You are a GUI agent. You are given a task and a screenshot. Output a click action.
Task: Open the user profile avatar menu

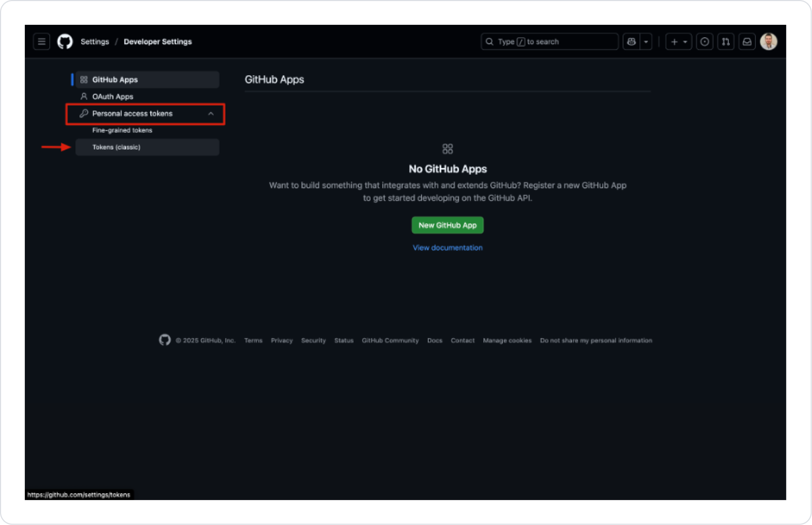pos(769,41)
